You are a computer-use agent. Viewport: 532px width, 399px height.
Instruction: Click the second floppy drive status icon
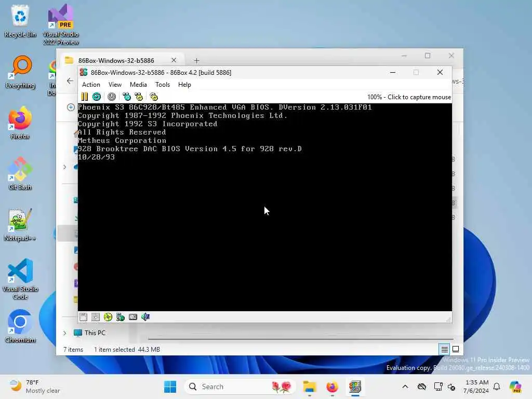pyautogui.click(x=96, y=317)
